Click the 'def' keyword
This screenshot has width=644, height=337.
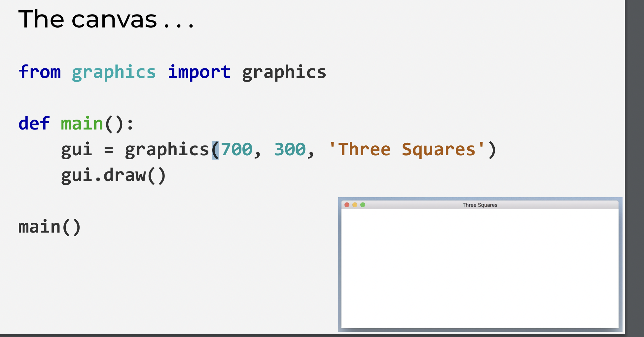click(34, 123)
